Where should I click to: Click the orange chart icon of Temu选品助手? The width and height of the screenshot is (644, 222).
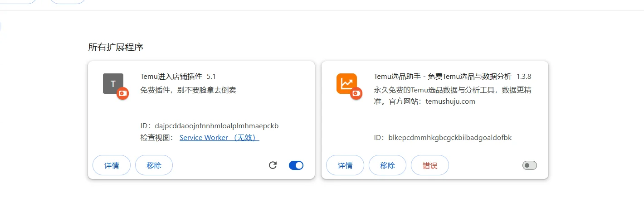(x=346, y=83)
